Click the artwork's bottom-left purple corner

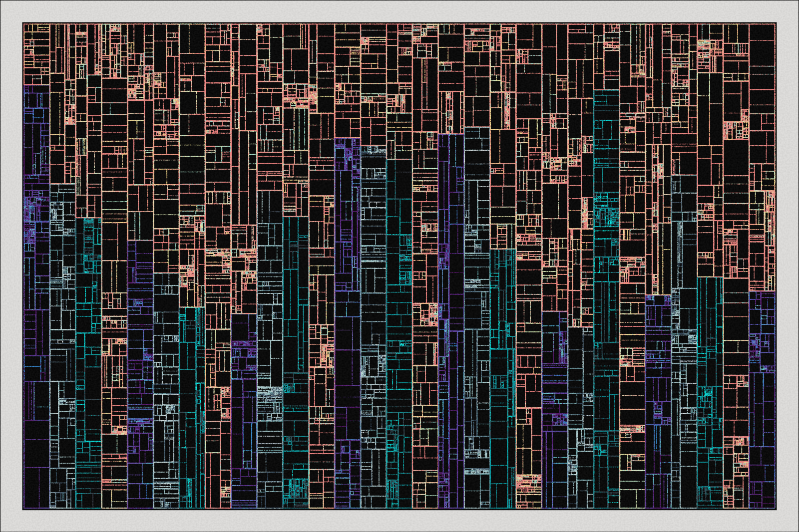pyautogui.click(x=36, y=487)
